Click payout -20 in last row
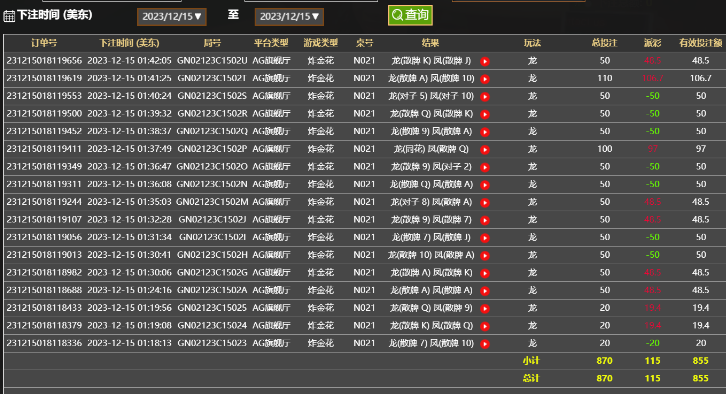 click(x=652, y=343)
